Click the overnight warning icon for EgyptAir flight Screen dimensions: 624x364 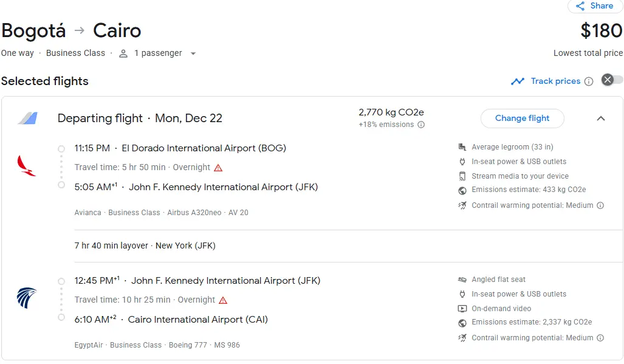[x=223, y=300]
